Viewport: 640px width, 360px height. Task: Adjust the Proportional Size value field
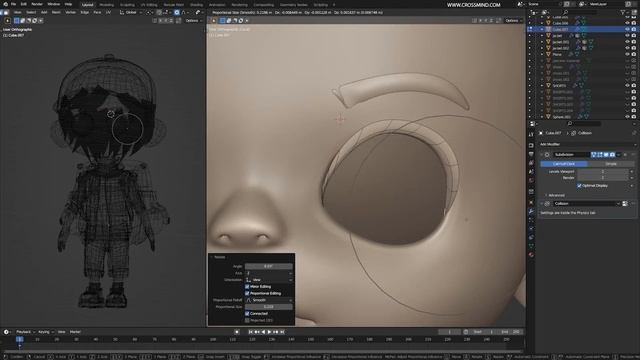click(x=269, y=307)
